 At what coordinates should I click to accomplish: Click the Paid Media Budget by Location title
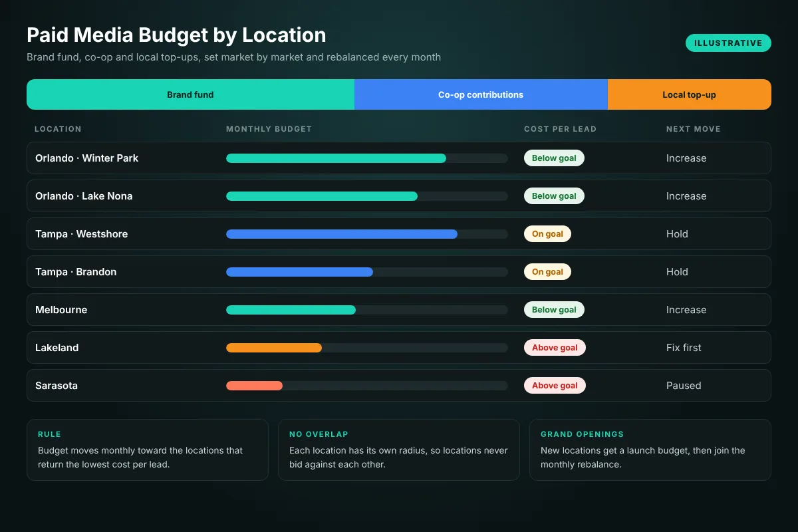tap(176, 35)
